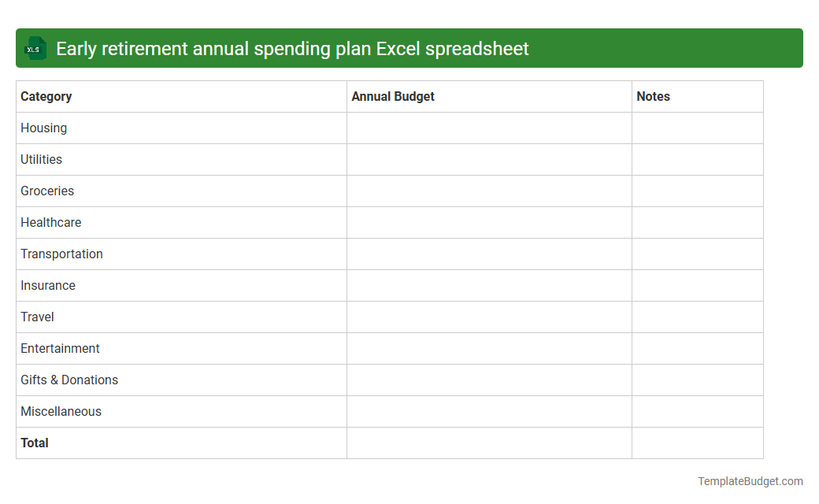Select the Entertainment category cell

(x=60, y=348)
